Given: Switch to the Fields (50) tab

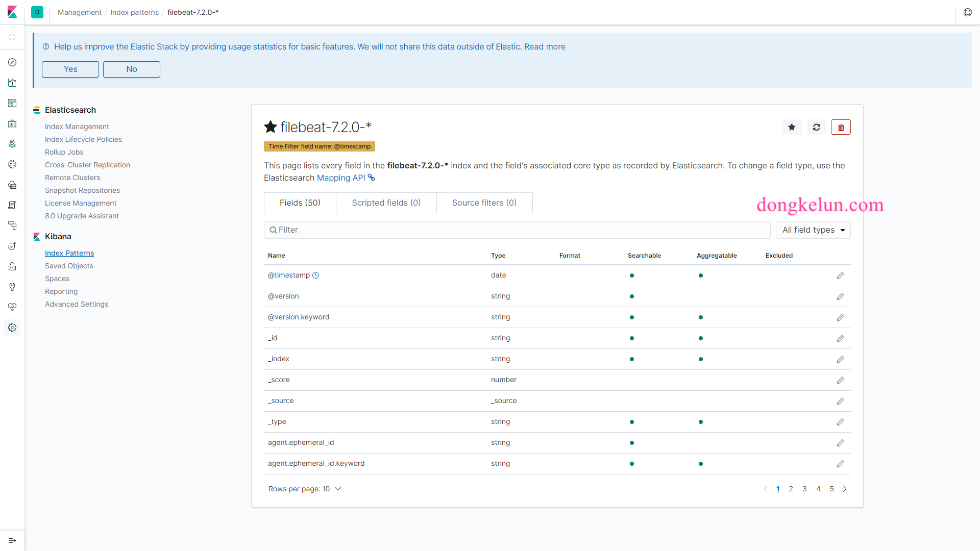Looking at the screenshot, I should [x=300, y=203].
